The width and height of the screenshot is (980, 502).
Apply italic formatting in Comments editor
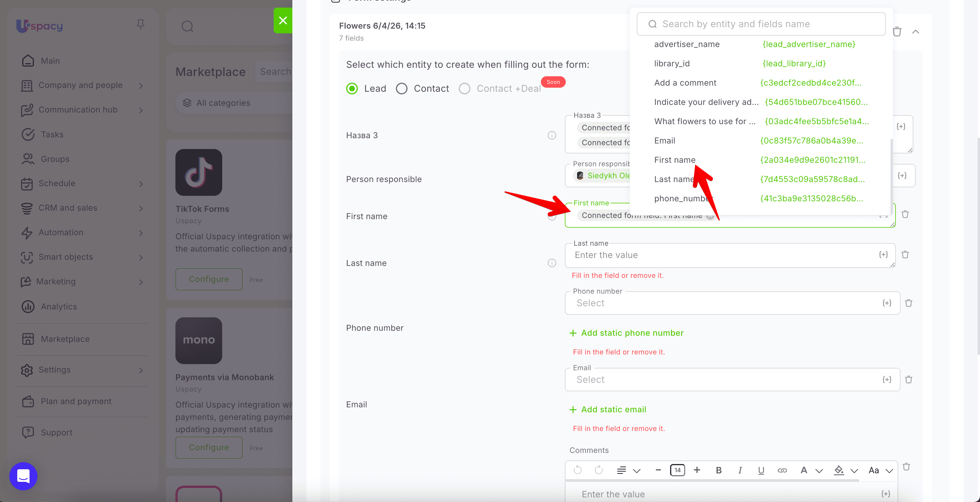coord(740,470)
